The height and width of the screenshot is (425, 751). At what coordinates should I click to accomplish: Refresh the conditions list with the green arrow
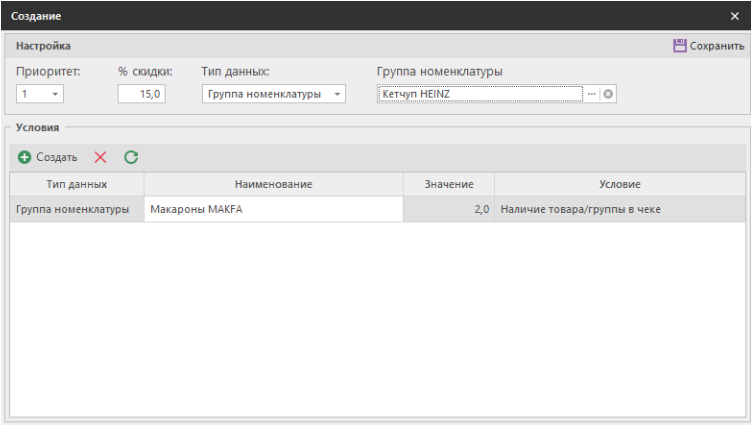[130, 157]
